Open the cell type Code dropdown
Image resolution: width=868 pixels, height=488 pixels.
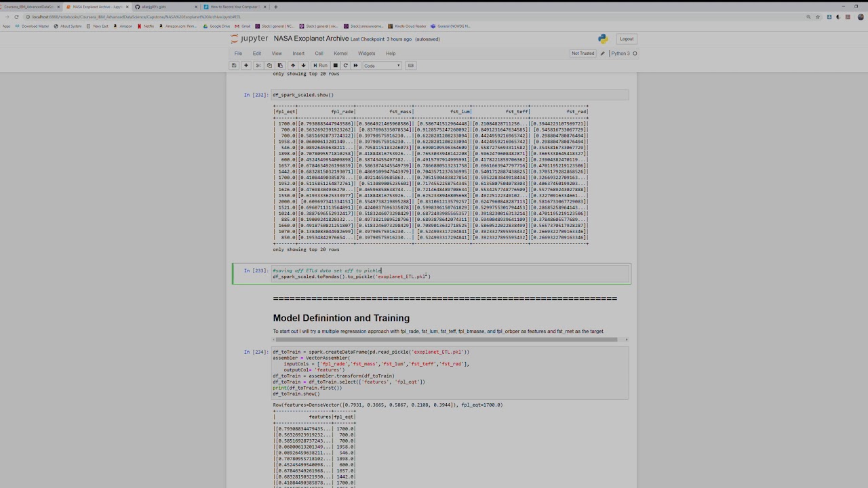pos(382,66)
